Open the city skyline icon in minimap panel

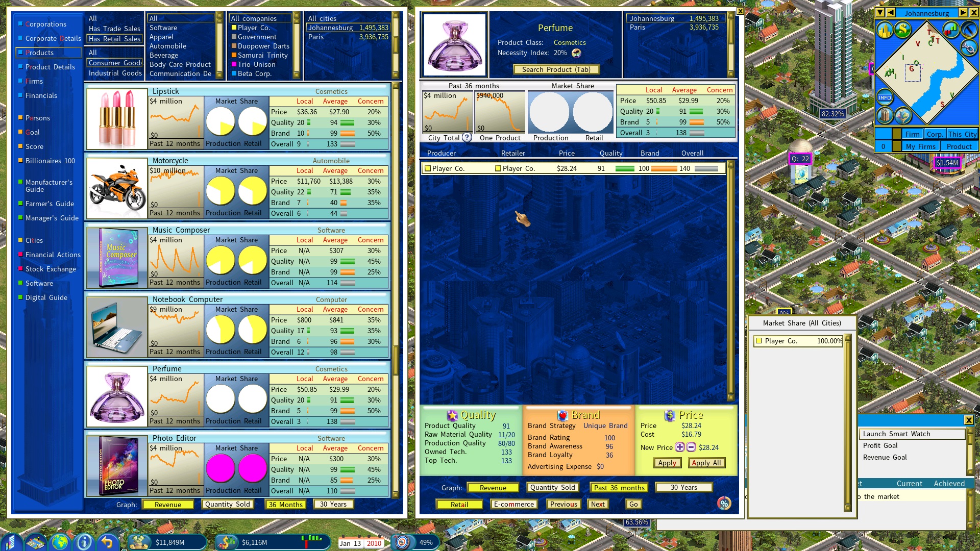pyautogui.click(x=885, y=30)
